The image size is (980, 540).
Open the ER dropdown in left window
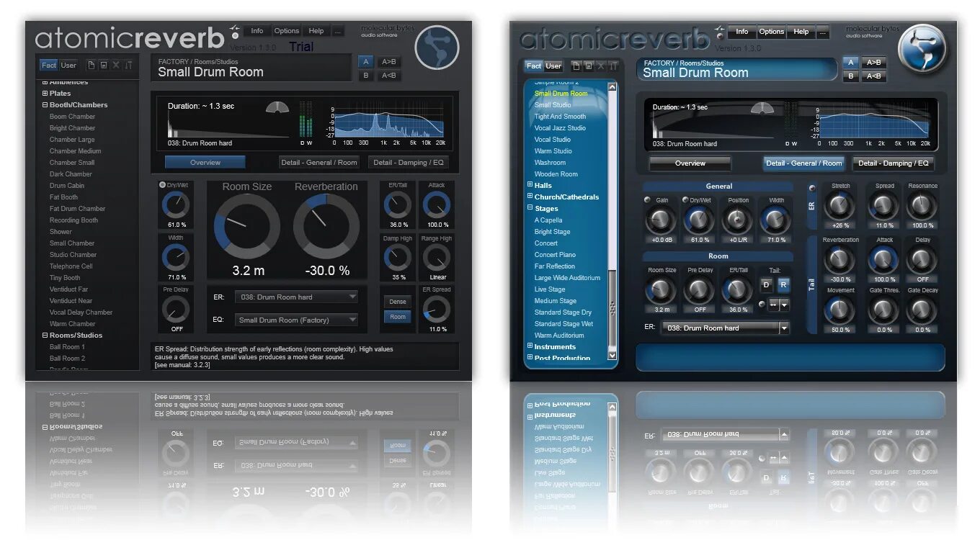[296, 297]
